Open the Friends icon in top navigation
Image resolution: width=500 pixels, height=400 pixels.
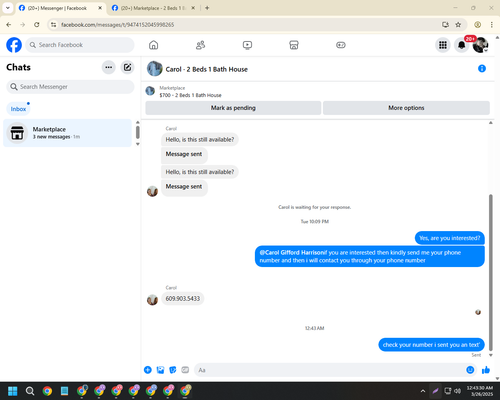[x=200, y=45]
